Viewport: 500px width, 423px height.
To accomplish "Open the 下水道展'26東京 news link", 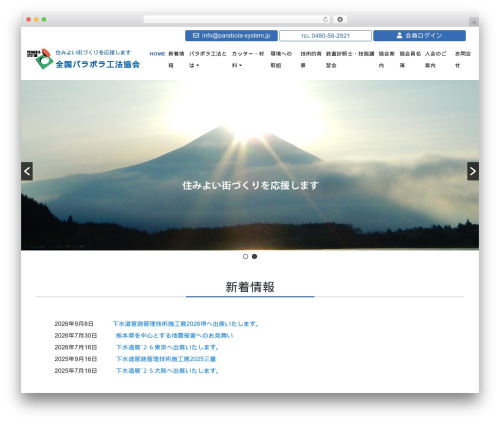I will [x=168, y=347].
